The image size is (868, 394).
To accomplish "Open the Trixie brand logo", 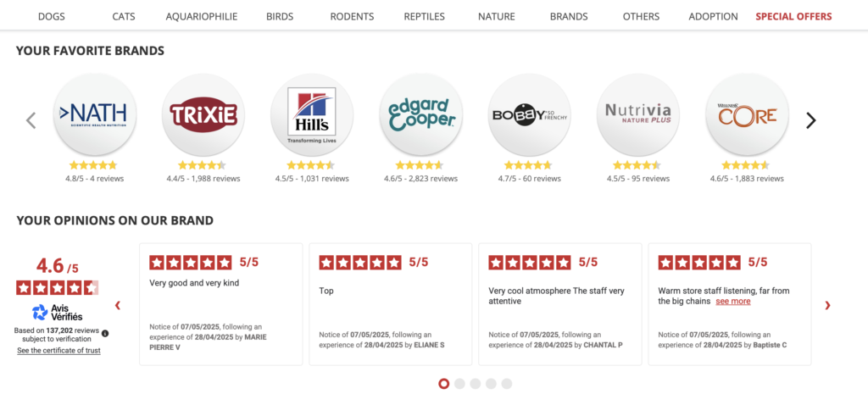I will tap(203, 114).
